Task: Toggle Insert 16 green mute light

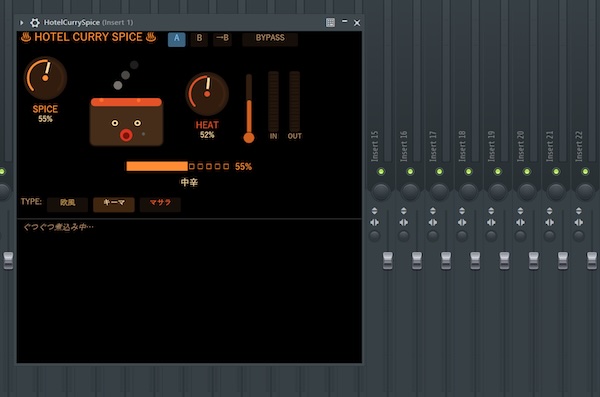Action: [x=410, y=172]
